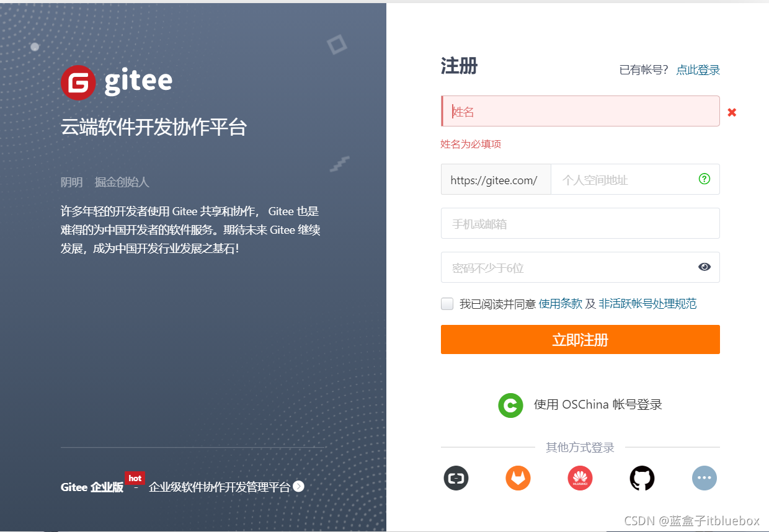Click 企业级软件协作开发管理平台 link
The image size is (769, 532).
pyautogui.click(x=220, y=487)
